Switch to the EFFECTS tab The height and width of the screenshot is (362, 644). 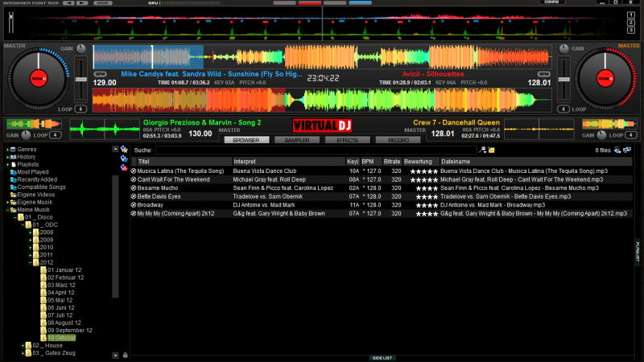point(348,140)
